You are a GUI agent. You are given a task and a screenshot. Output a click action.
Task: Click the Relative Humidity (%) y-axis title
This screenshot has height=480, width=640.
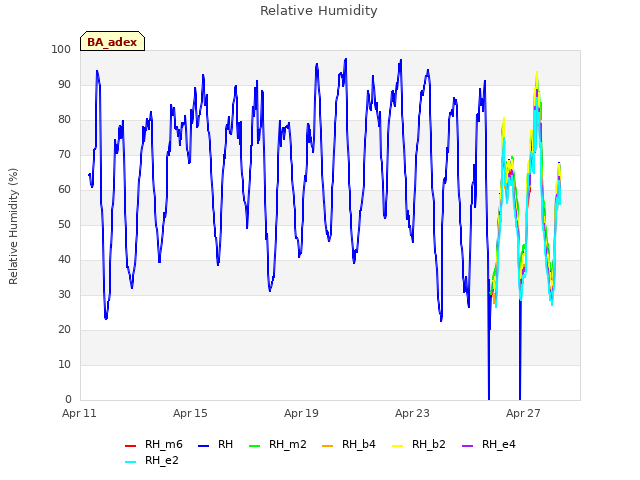point(13,226)
